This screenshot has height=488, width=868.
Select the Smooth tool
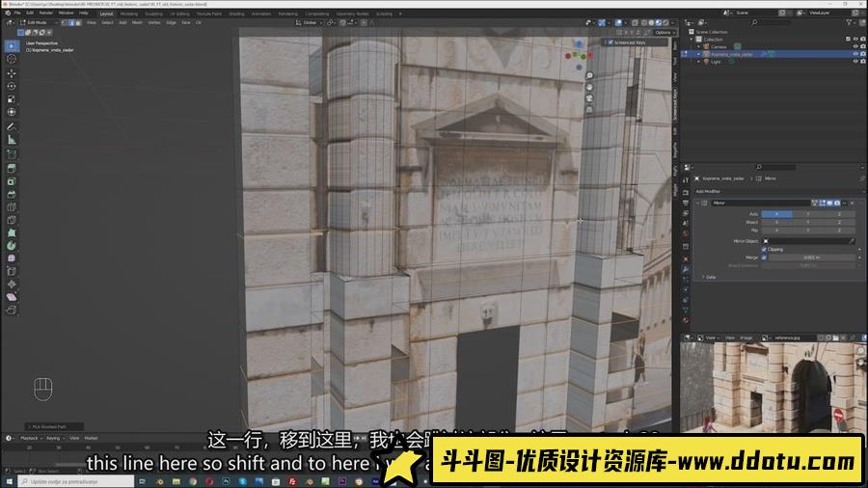pos(11,258)
